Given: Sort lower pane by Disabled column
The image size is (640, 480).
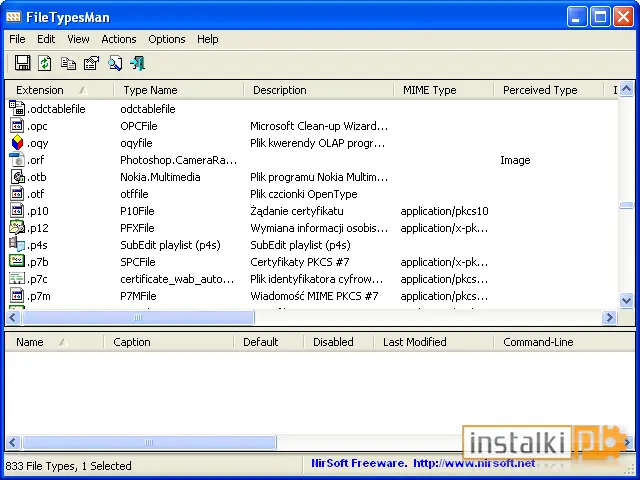Looking at the screenshot, I should click(x=338, y=342).
